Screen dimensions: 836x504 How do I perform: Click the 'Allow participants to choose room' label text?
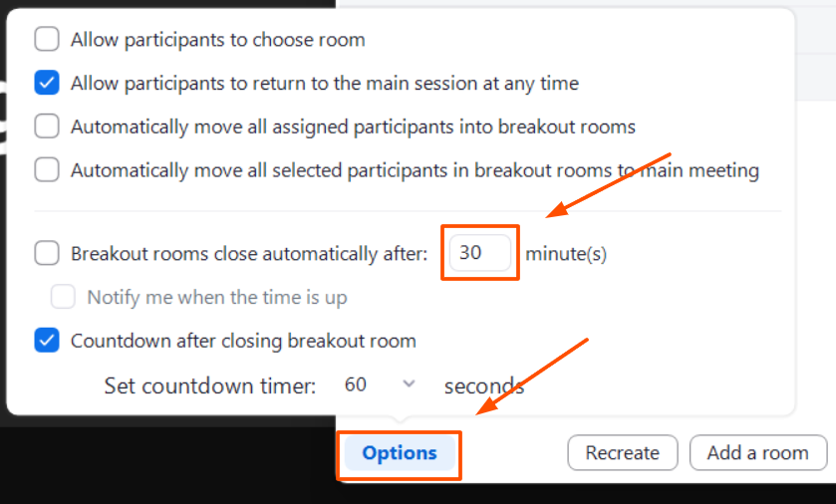tap(217, 40)
